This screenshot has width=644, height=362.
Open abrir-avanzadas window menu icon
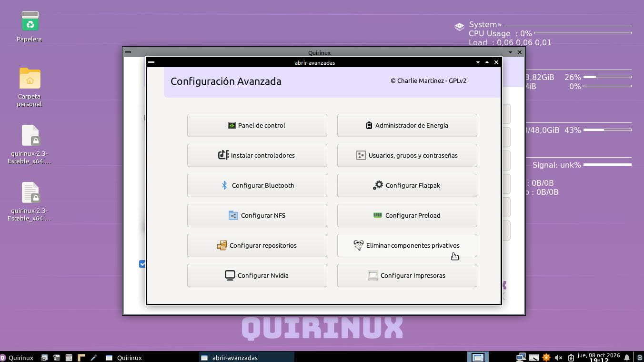[151, 62]
